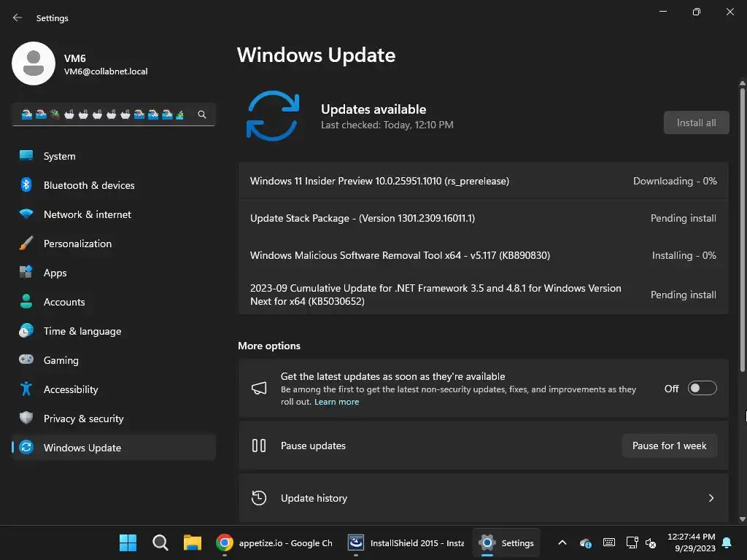Click the Personalization paintbrush icon
747x560 pixels.
(26, 243)
